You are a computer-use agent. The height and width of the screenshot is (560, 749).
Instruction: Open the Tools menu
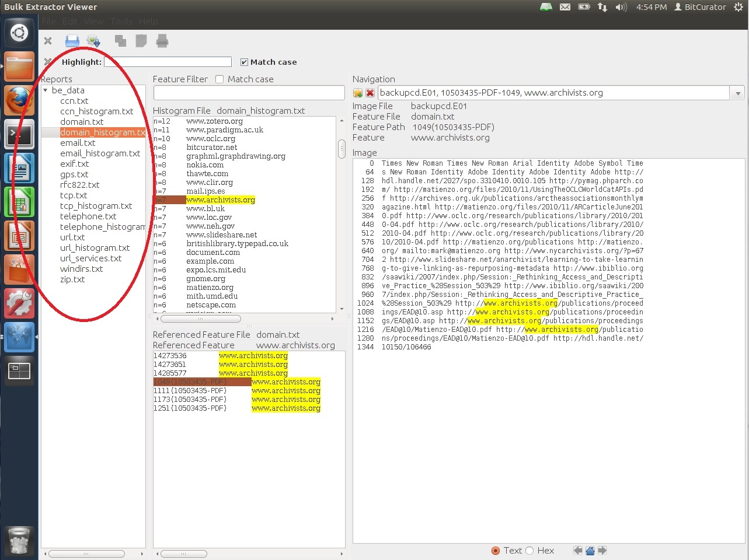121,22
